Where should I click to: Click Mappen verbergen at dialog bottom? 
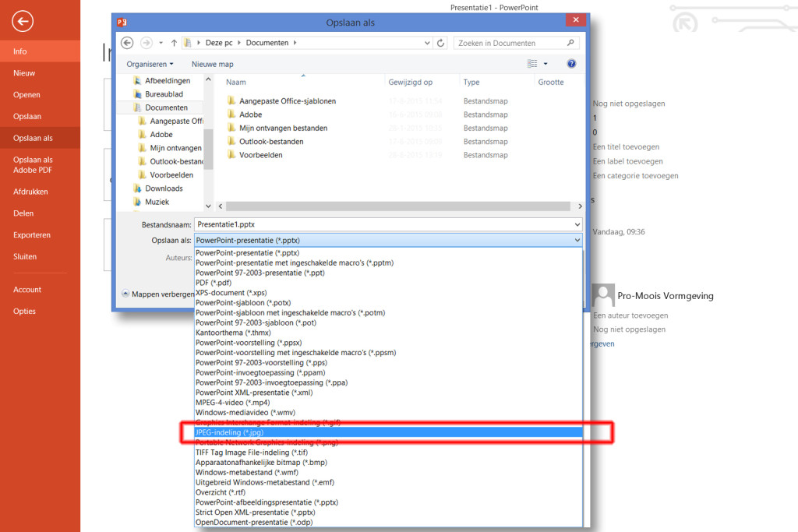tap(159, 294)
